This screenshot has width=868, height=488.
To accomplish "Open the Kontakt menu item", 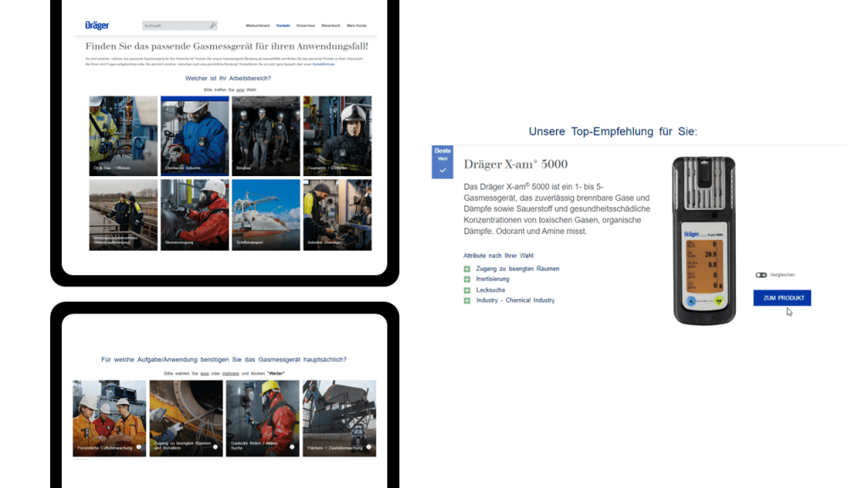I will click(x=283, y=25).
